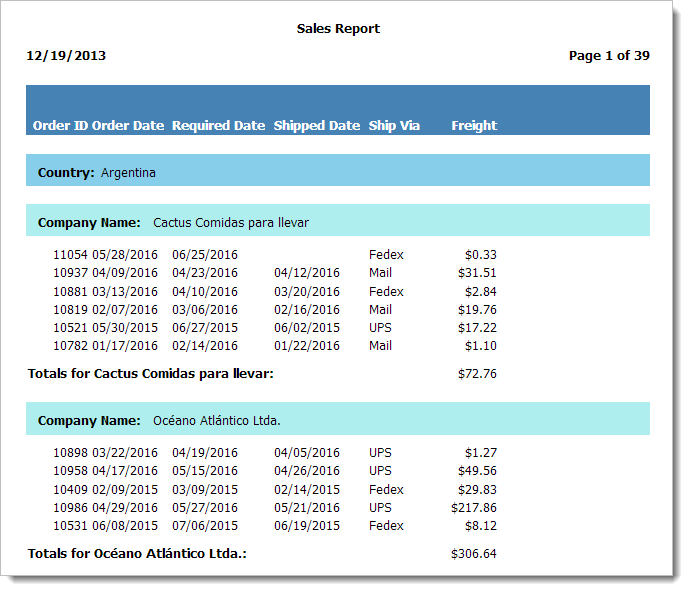688x591 pixels.
Task: Select the Required Date column header
Action: (x=218, y=126)
